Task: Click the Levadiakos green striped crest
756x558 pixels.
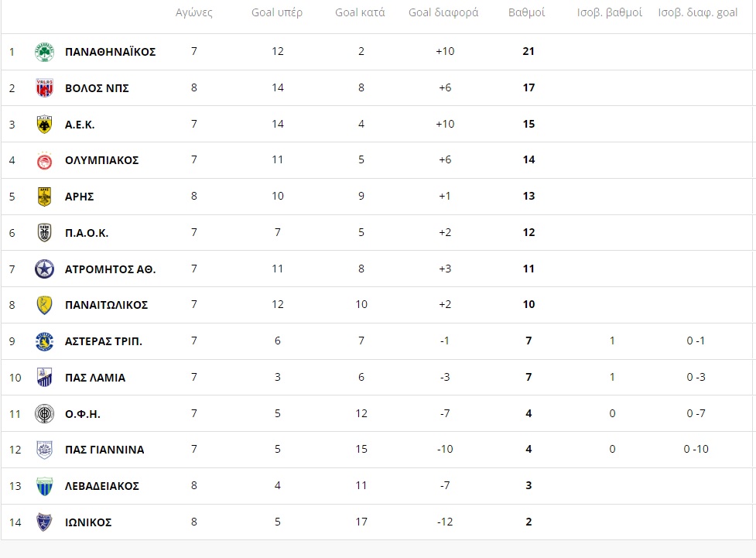Action: 44,486
